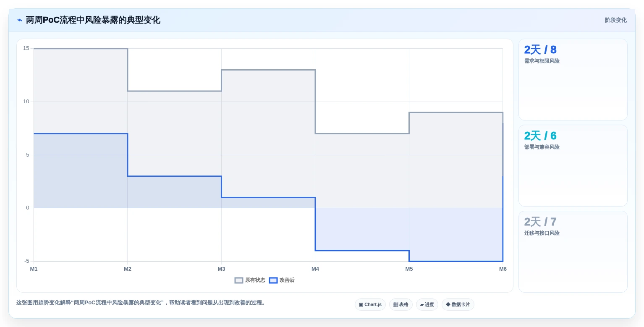The width and height of the screenshot is (644, 327).
Task: Click the M3 axis label
Action: point(221,269)
